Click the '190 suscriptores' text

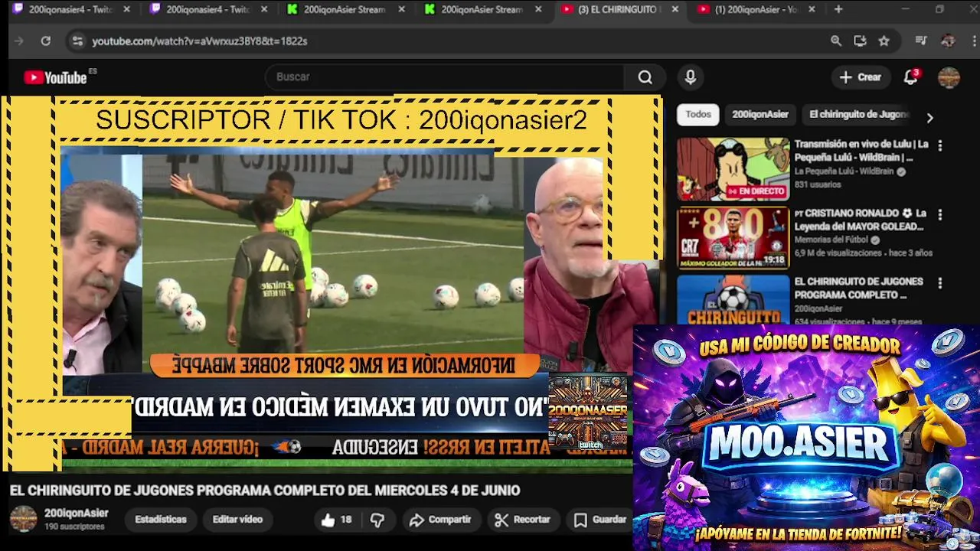coord(74,527)
